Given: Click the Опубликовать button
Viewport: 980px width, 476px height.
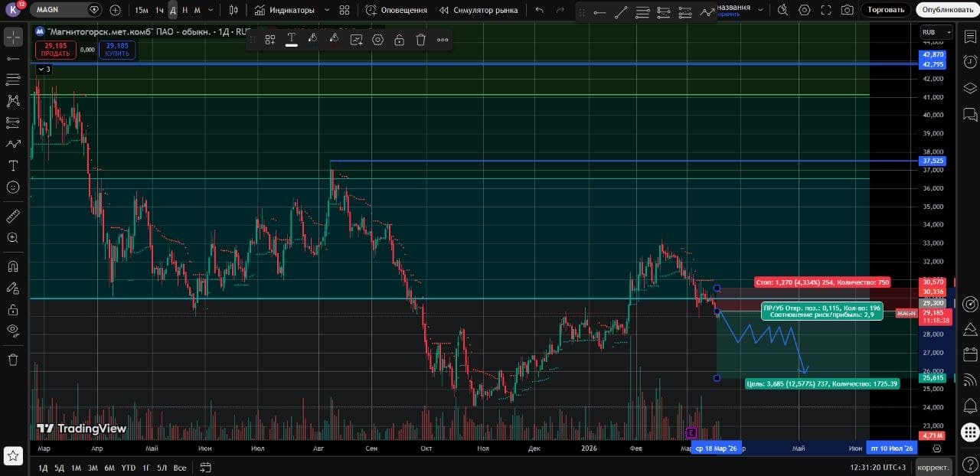Looking at the screenshot, I should (947, 10).
